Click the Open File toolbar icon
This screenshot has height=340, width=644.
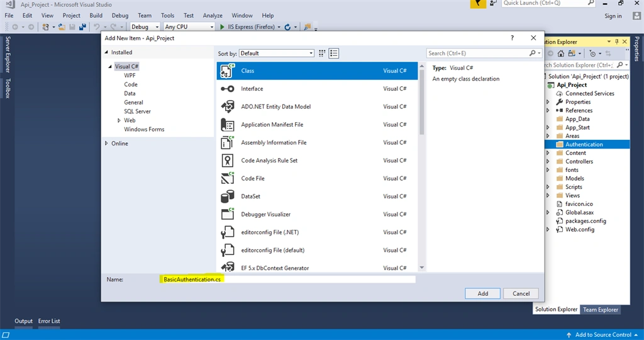tap(62, 26)
